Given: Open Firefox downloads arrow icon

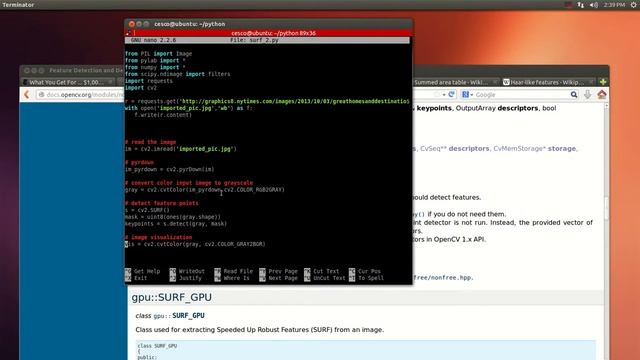Looking at the screenshot, I should click(588, 94).
